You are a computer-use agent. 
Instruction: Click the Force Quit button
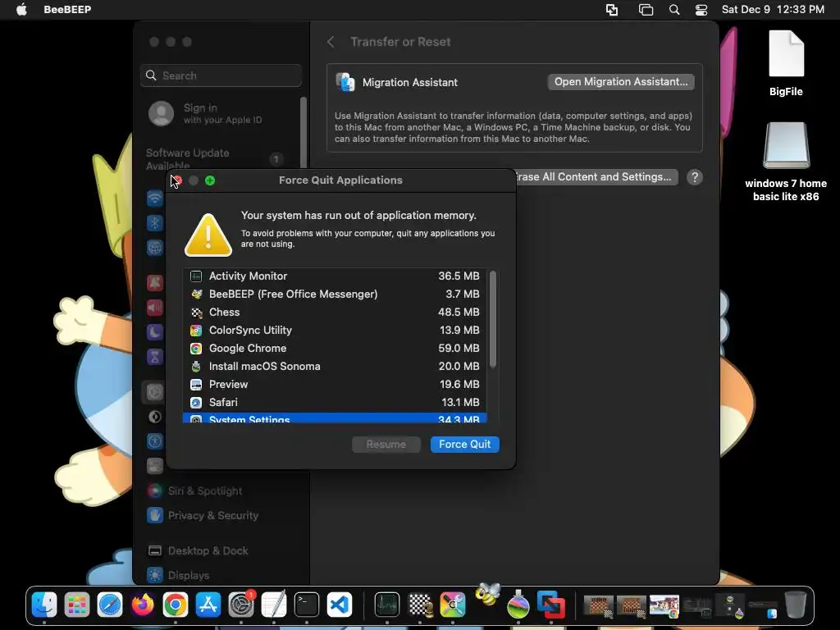click(464, 444)
